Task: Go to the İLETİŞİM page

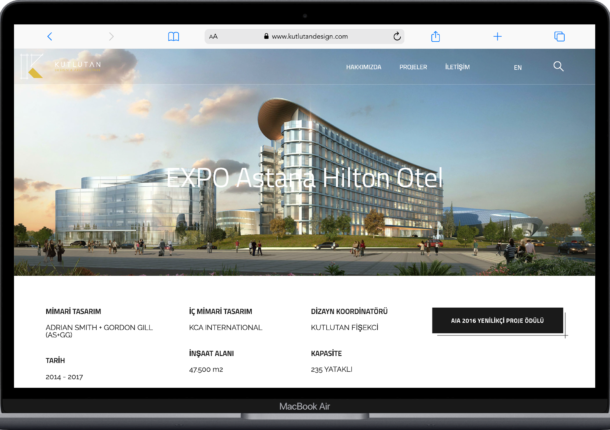Action: [x=457, y=67]
